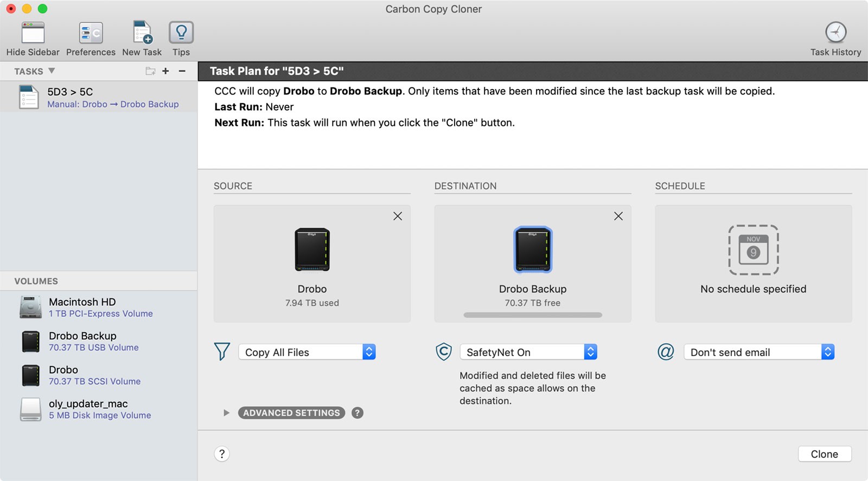
Task: Click the new task folder icon
Action: coord(150,71)
